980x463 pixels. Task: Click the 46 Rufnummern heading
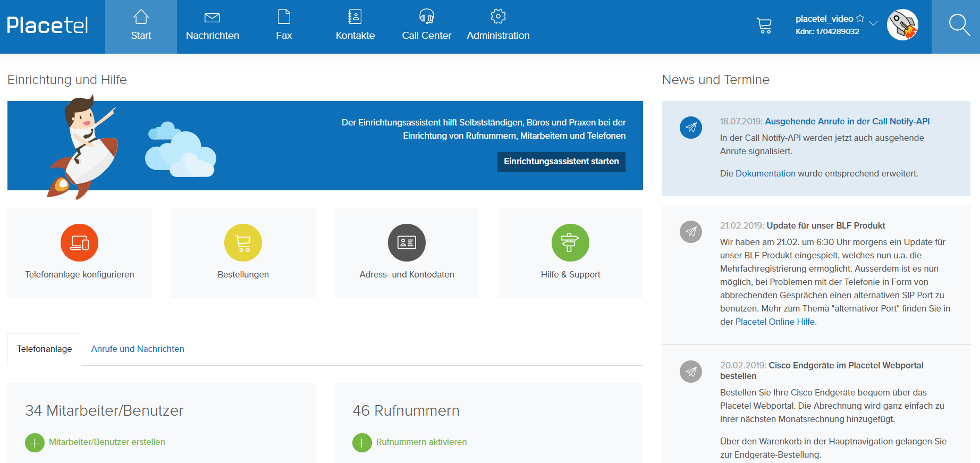coord(406,410)
